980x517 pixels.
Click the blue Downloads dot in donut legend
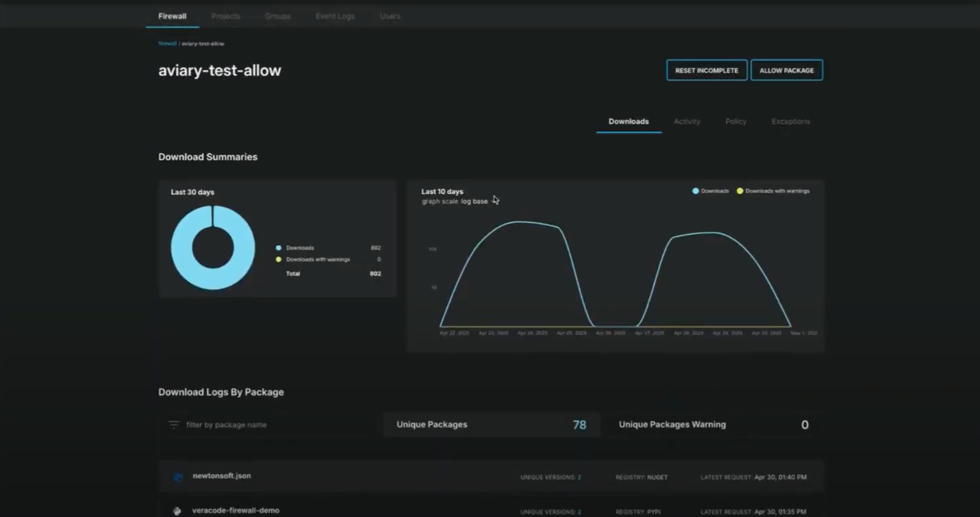[278, 248]
